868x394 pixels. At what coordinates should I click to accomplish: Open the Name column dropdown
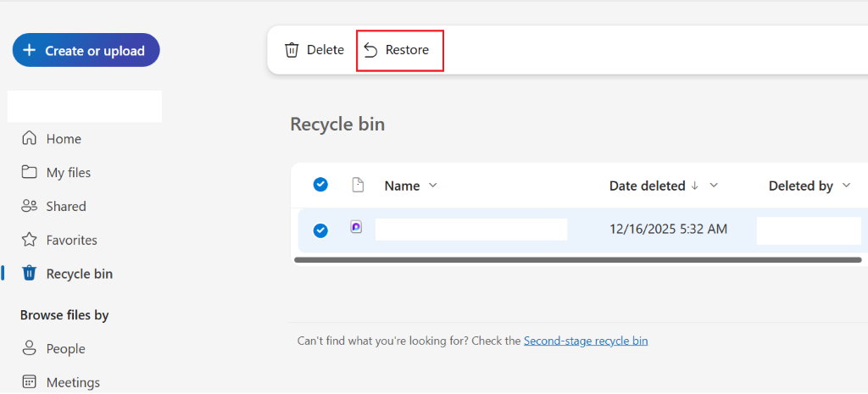point(433,186)
